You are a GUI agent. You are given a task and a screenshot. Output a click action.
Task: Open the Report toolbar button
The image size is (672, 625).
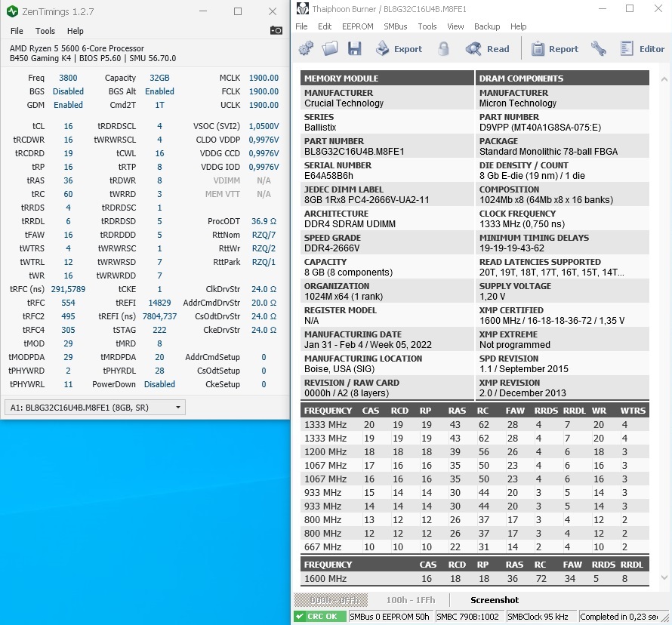click(554, 49)
